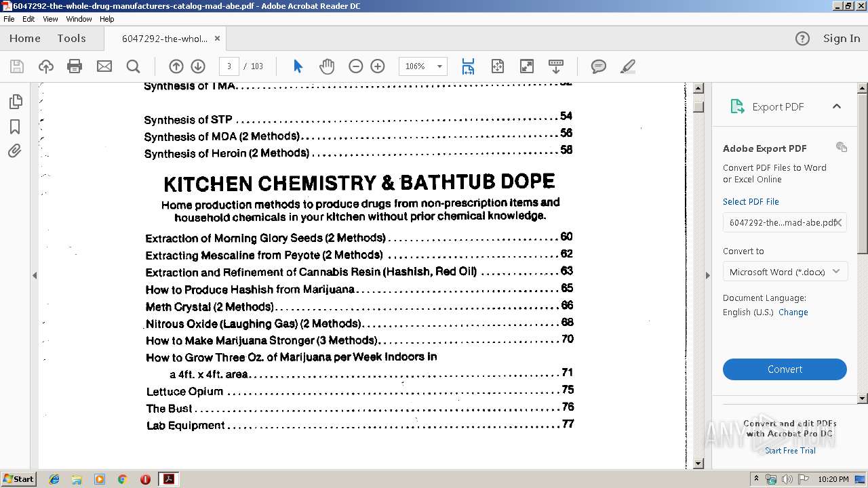Open media player taskbar icon
The width and height of the screenshot is (868, 488).
click(100, 479)
